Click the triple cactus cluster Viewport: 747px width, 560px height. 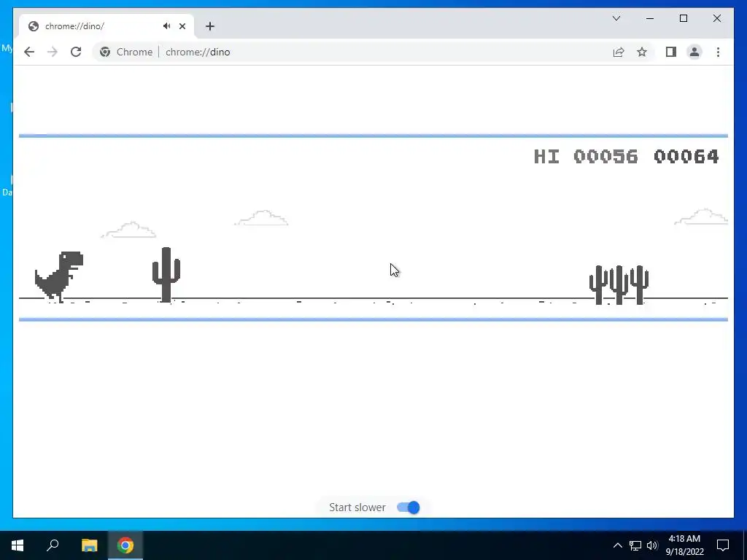point(619,285)
